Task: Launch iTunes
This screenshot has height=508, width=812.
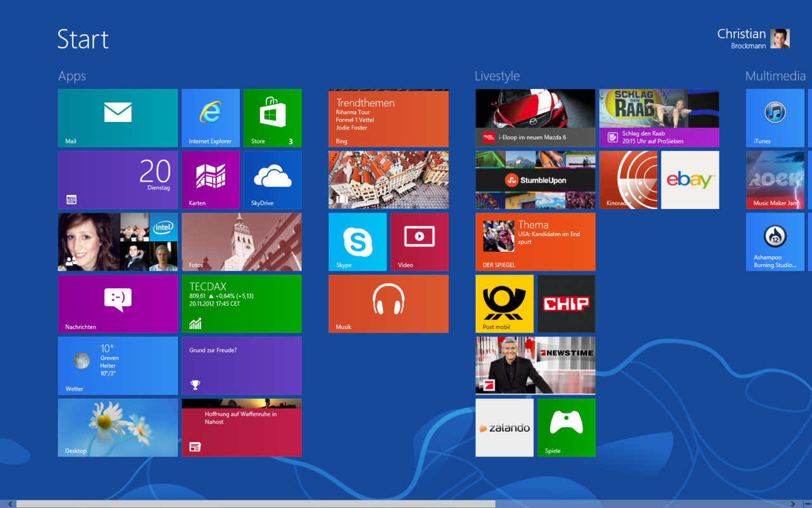Action: pyautogui.click(x=775, y=117)
